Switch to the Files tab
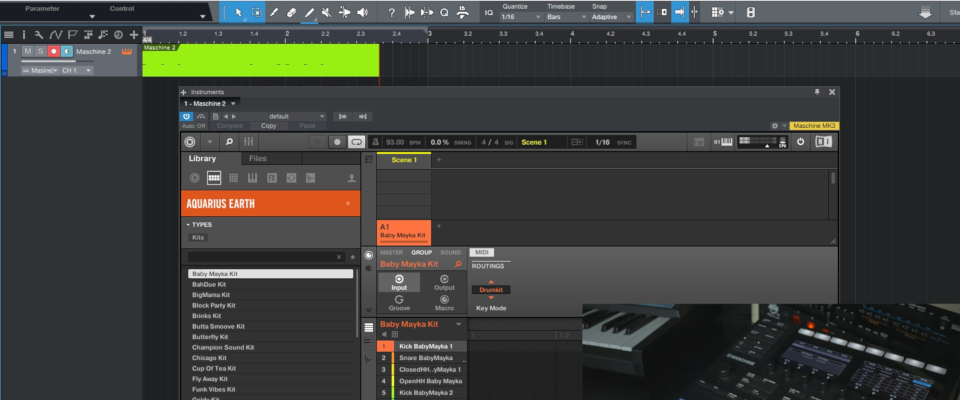960x400 pixels. click(x=258, y=159)
